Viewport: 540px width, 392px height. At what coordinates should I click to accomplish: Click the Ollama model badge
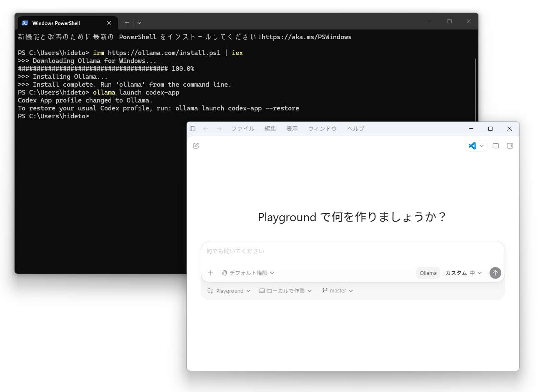point(428,273)
